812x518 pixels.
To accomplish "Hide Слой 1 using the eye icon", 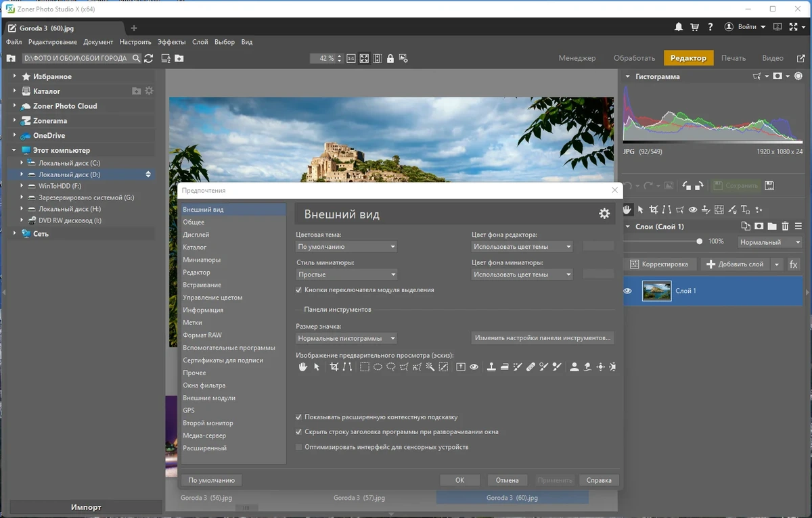I will [627, 291].
